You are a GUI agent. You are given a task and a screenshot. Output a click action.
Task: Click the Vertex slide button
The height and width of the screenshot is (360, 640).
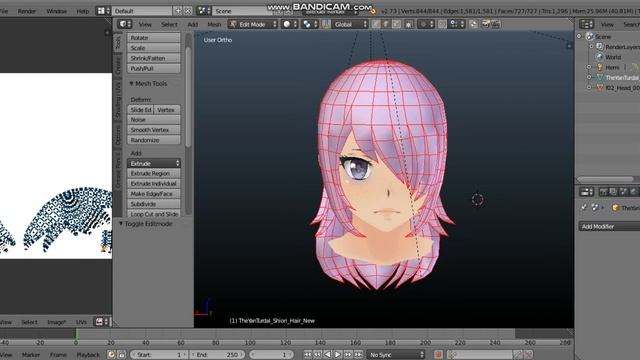point(167,110)
